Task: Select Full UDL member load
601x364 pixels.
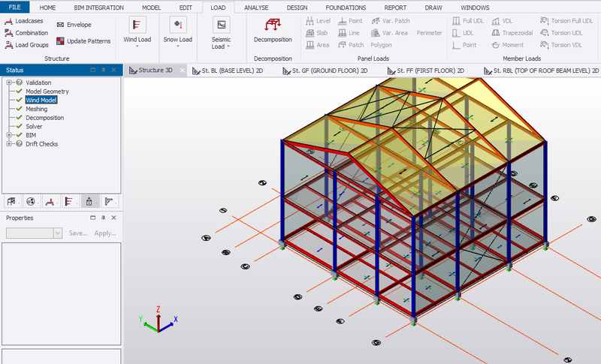Action: pos(468,21)
